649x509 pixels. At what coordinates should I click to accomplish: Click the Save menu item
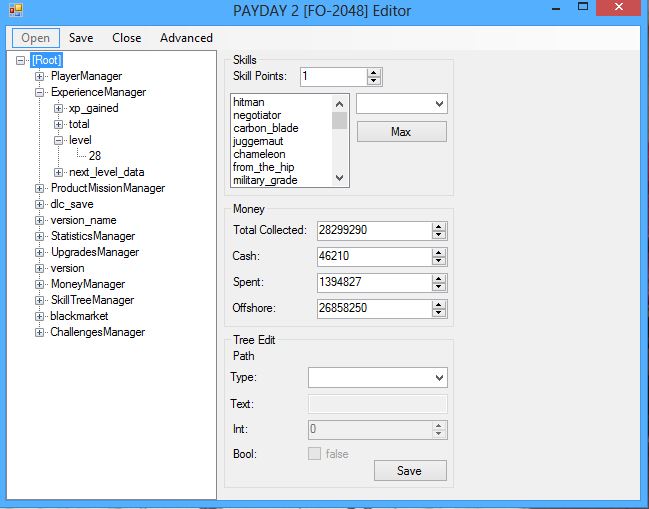coord(81,38)
